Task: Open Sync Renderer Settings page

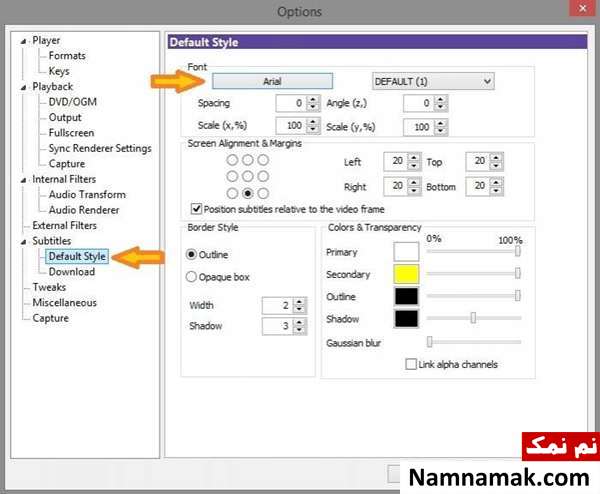Action: click(x=100, y=148)
